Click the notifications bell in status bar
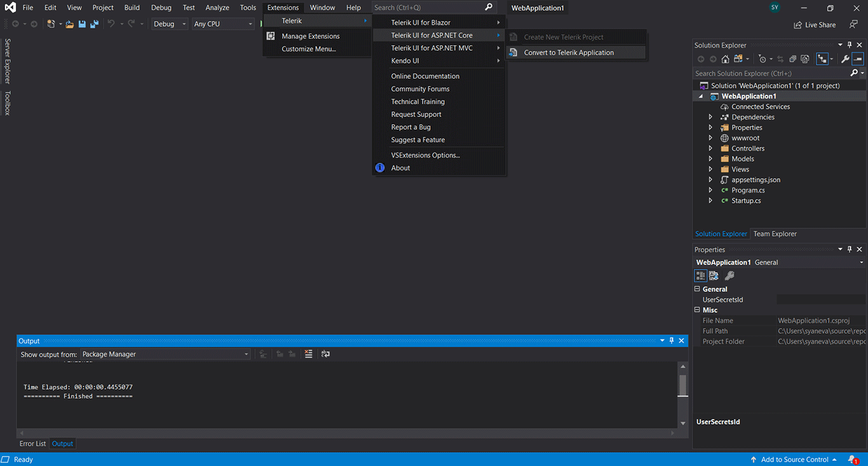Viewport: 868px width, 466px height. [x=853, y=460]
